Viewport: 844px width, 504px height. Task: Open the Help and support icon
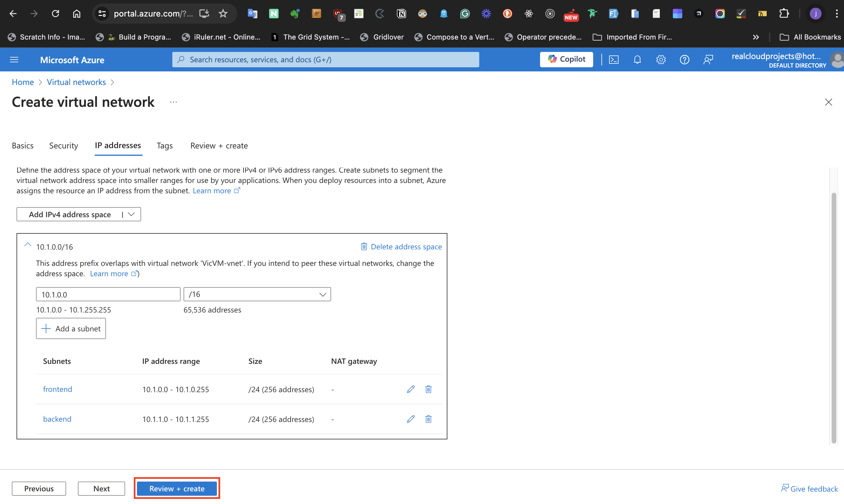click(684, 59)
